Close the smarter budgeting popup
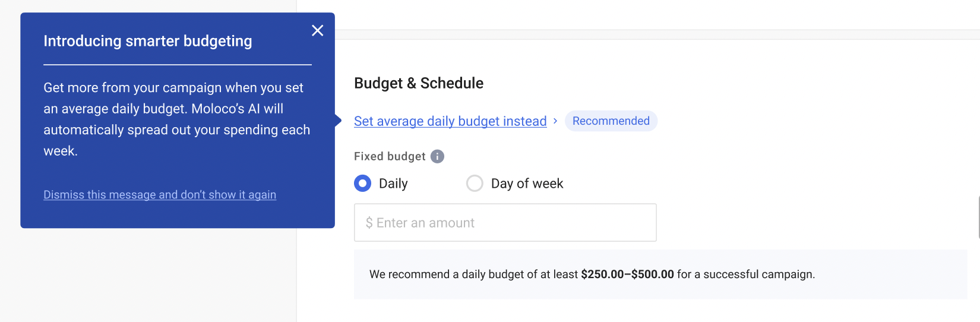980x322 pixels. pos(318,30)
